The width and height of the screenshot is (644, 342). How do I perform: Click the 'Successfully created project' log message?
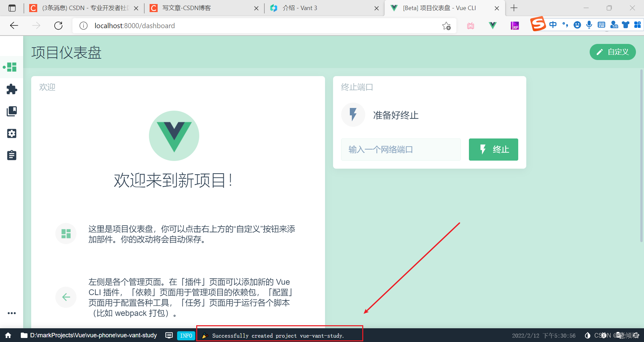point(278,336)
